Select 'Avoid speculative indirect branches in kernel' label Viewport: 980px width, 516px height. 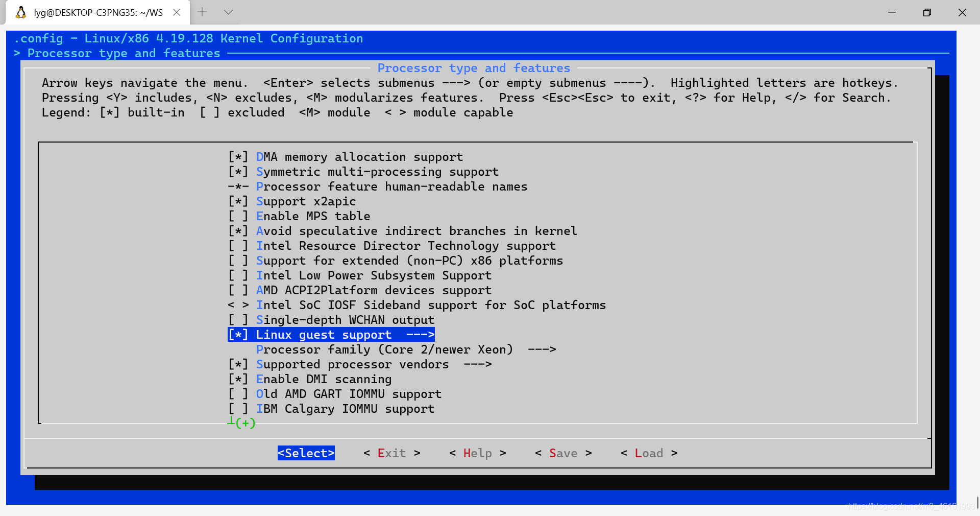(416, 231)
